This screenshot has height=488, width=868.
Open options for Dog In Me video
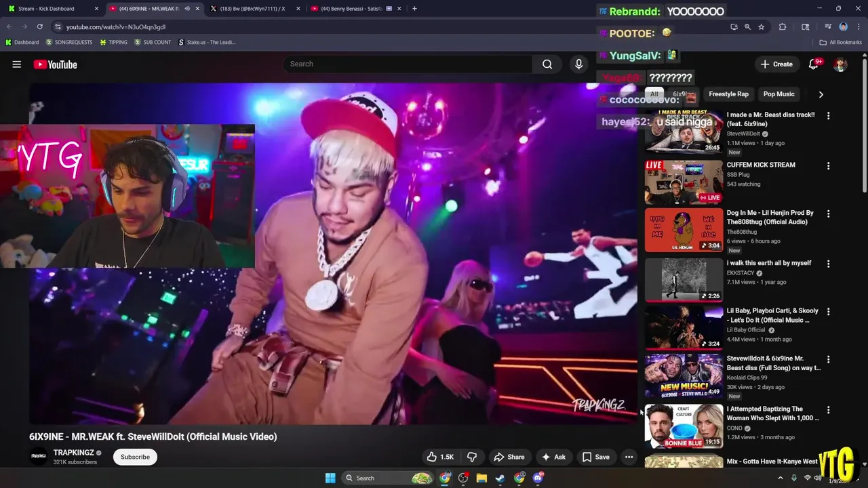[x=828, y=214]
